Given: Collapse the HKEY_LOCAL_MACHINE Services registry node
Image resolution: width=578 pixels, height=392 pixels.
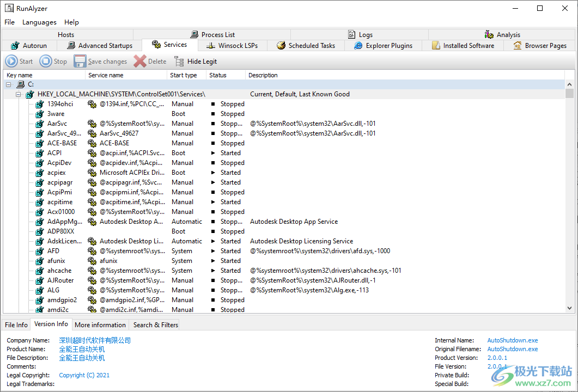Looking at the screenshot, I should [19, 94].
